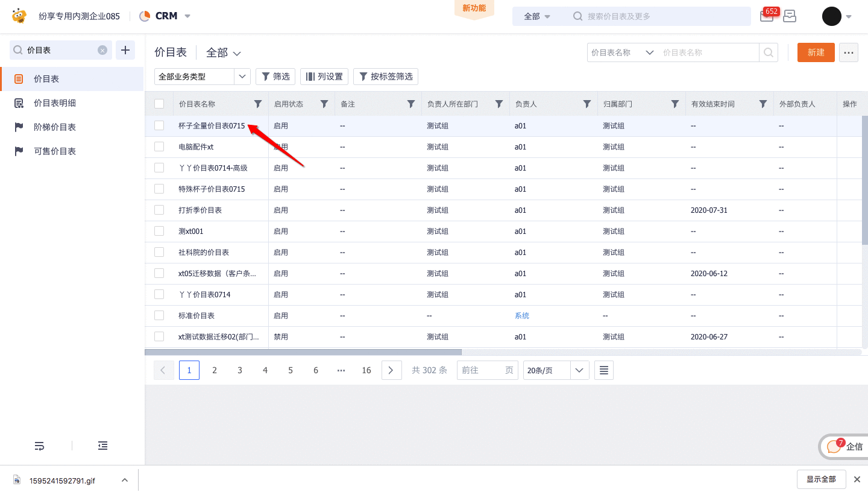
Task: Filter the 归属部门 column
Action: tap(675, 104)
